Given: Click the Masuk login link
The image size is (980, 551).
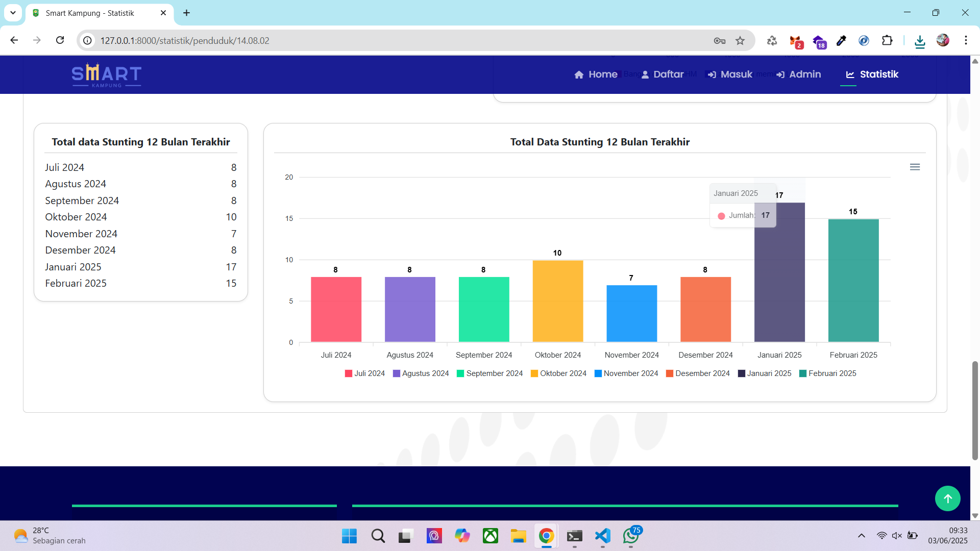Looking at the screenshot, I should pos(730,74).
